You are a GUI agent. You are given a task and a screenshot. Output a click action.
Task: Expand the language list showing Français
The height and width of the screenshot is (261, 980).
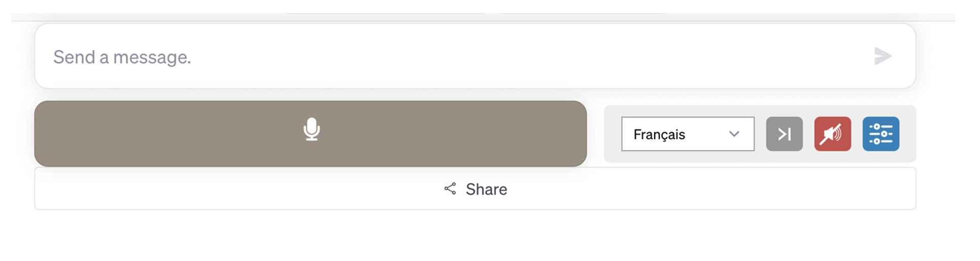point(688,134)
